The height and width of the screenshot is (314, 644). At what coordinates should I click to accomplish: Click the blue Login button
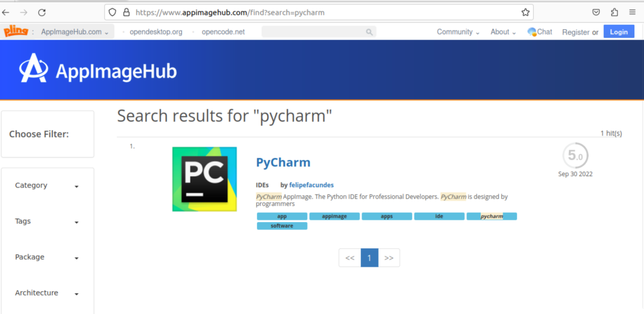click(x=618, y=32)
